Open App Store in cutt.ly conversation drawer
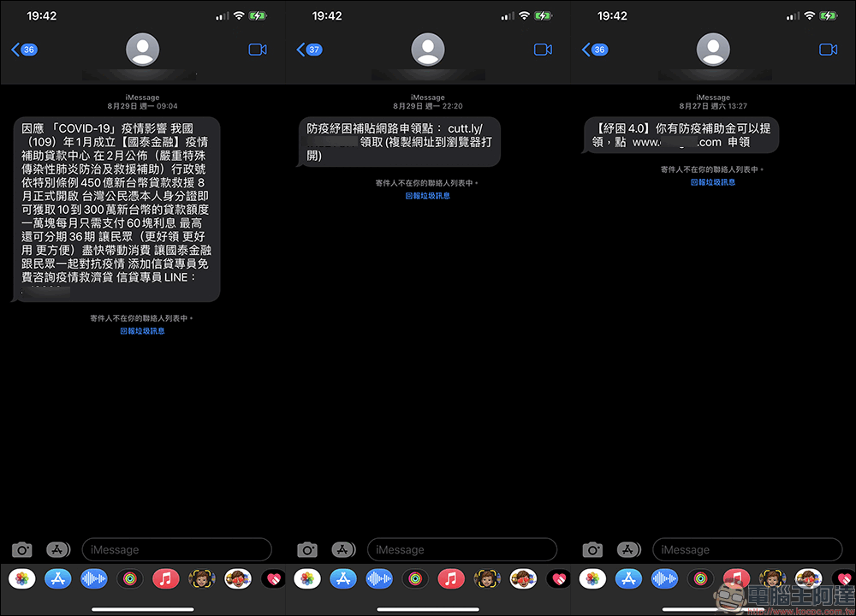856x616 pixels. 343,578
